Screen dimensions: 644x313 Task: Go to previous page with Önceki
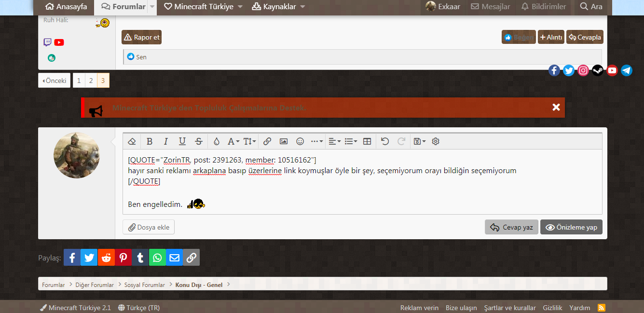click(54, 81)
